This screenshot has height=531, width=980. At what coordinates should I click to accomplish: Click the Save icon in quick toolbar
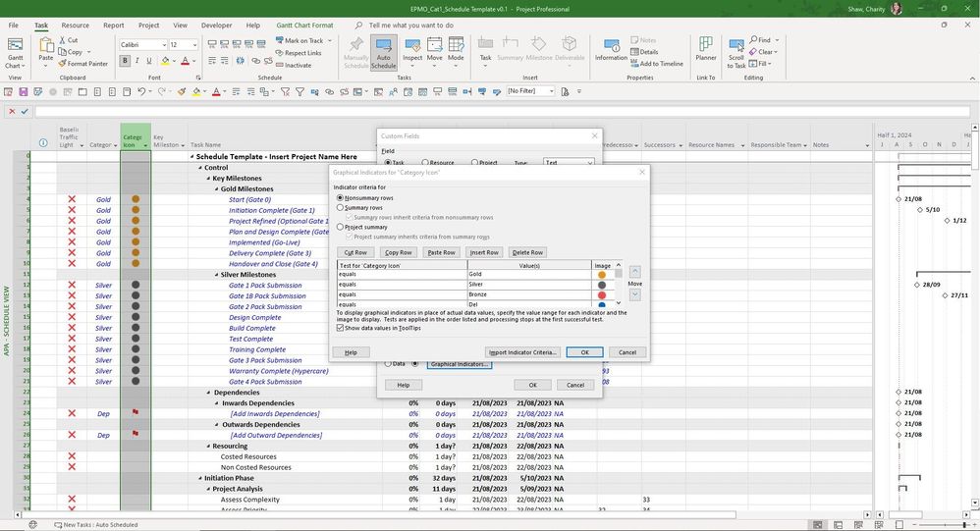(x=24, y=92)
